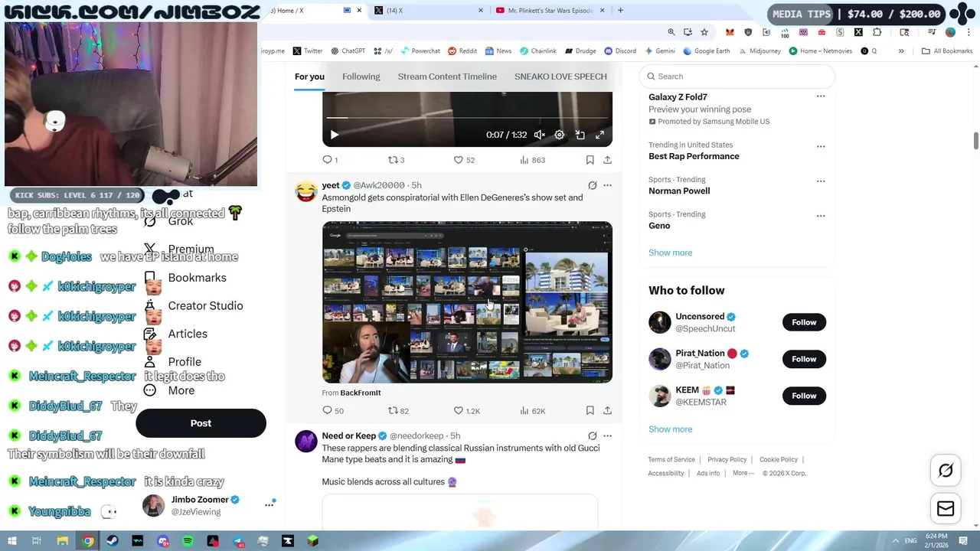Follow Uncensored @SpeechUncut

coord(804,322)
